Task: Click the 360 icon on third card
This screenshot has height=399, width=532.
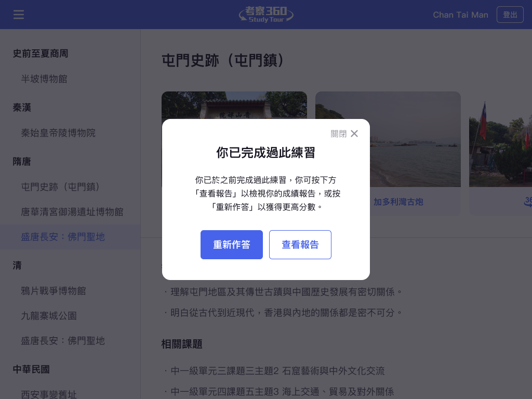Action: 528,202
